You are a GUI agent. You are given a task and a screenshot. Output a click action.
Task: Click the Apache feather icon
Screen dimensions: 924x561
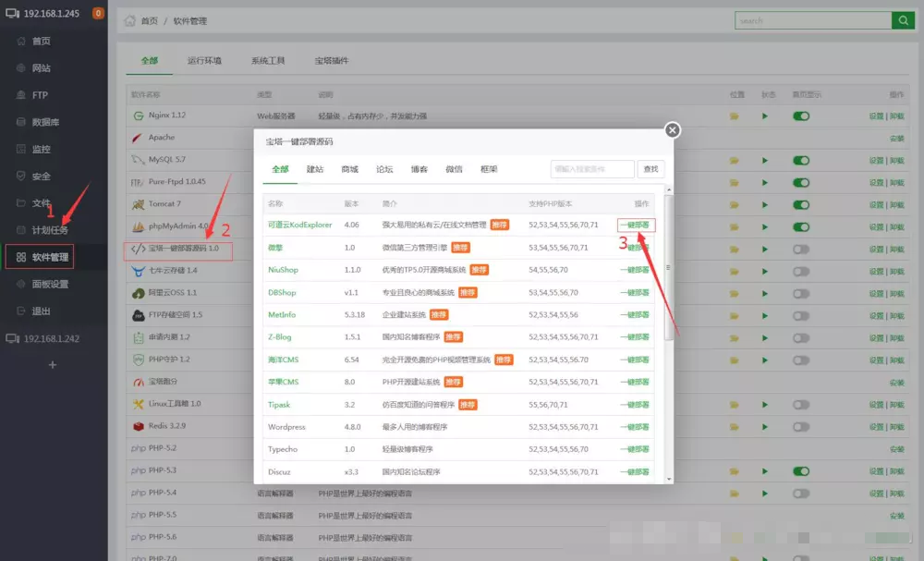(x=138, y=138)
